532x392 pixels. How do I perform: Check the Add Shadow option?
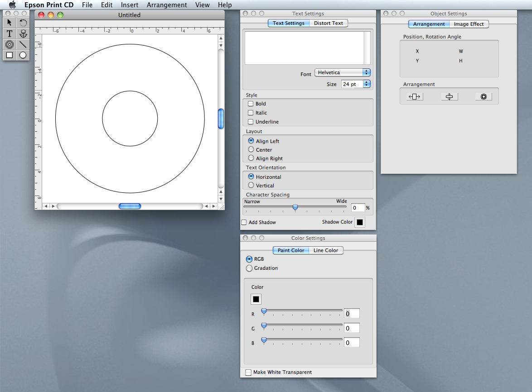tap(244, 222)
